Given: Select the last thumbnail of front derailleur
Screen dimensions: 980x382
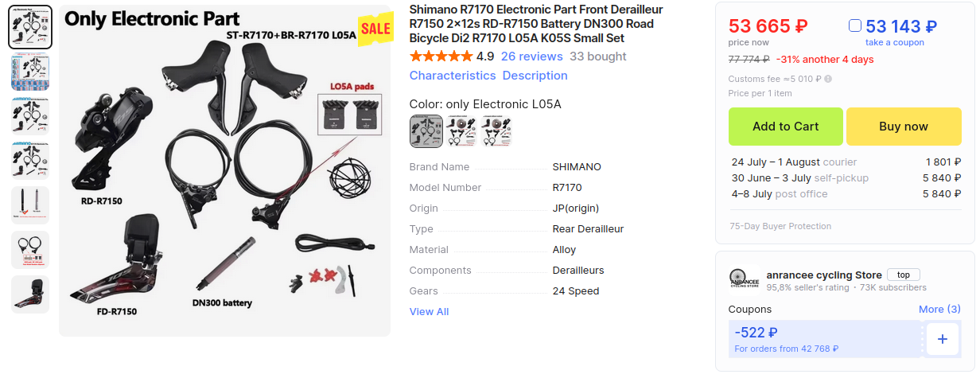Looking at the screenshot, I should (x=30, y=294).
